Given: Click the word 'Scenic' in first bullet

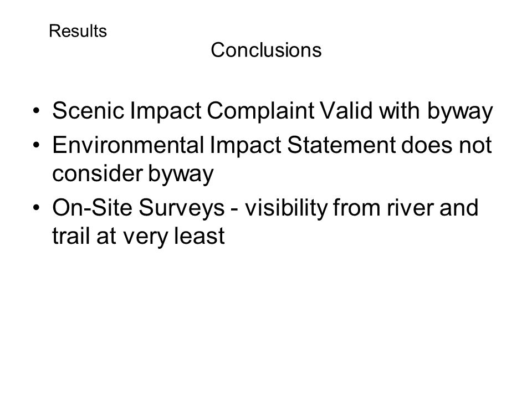Looking at the screenshot, I should 88,111.
